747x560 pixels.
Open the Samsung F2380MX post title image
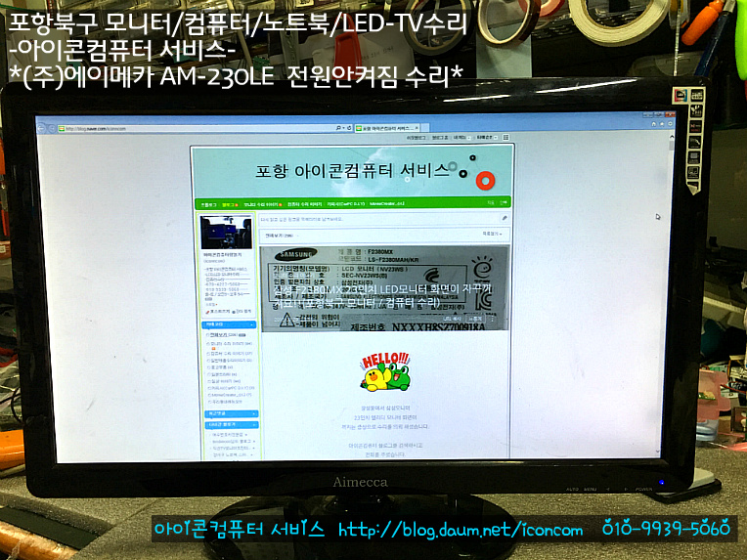pos(385,288)
